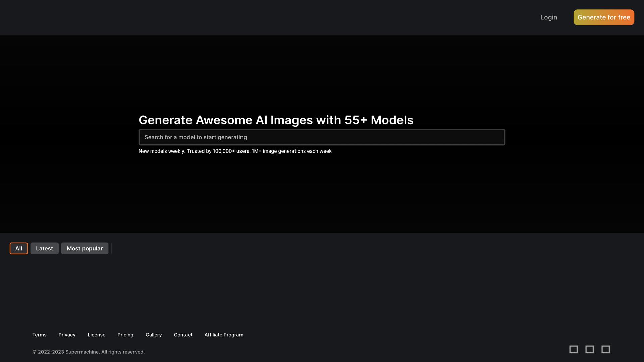Go to the License page
This screenshot has width=644, height=362.
(96, 335)
